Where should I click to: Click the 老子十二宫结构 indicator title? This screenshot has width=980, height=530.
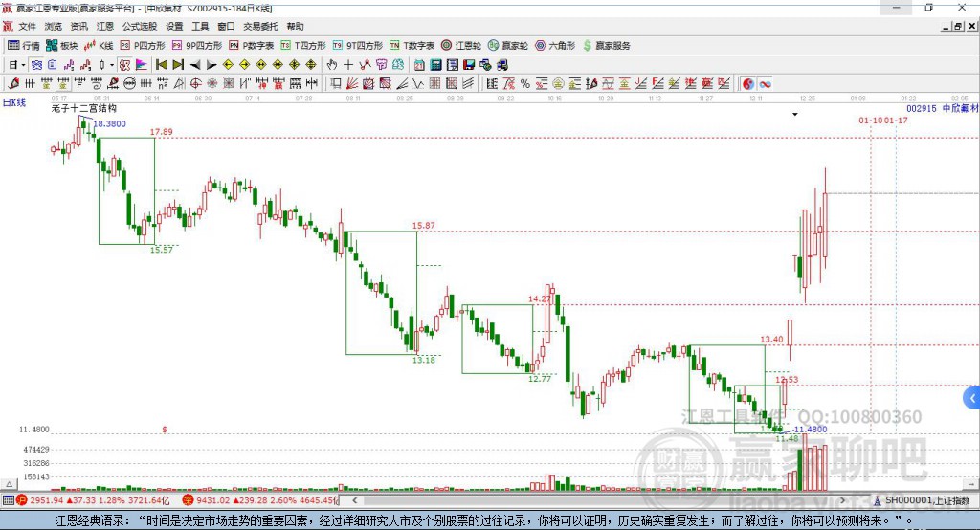point(84,108)
